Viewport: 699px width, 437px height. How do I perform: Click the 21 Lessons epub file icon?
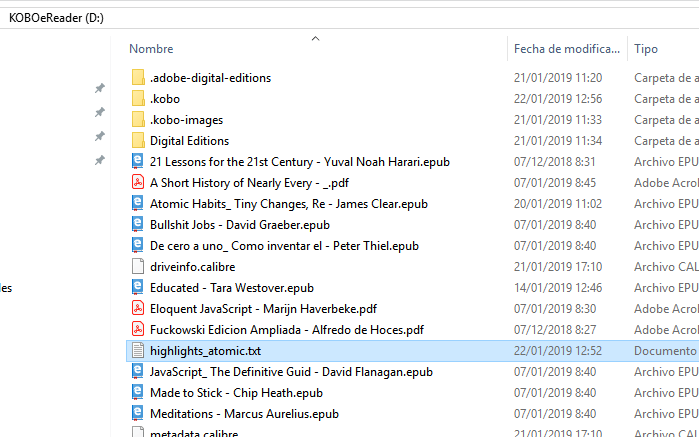pos(138,161)
